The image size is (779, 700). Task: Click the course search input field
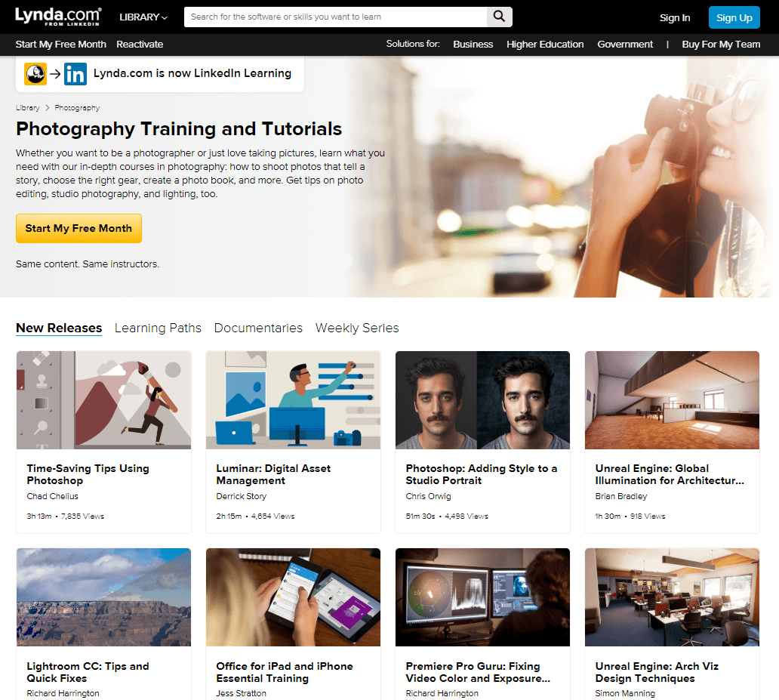tap(336, 17)
